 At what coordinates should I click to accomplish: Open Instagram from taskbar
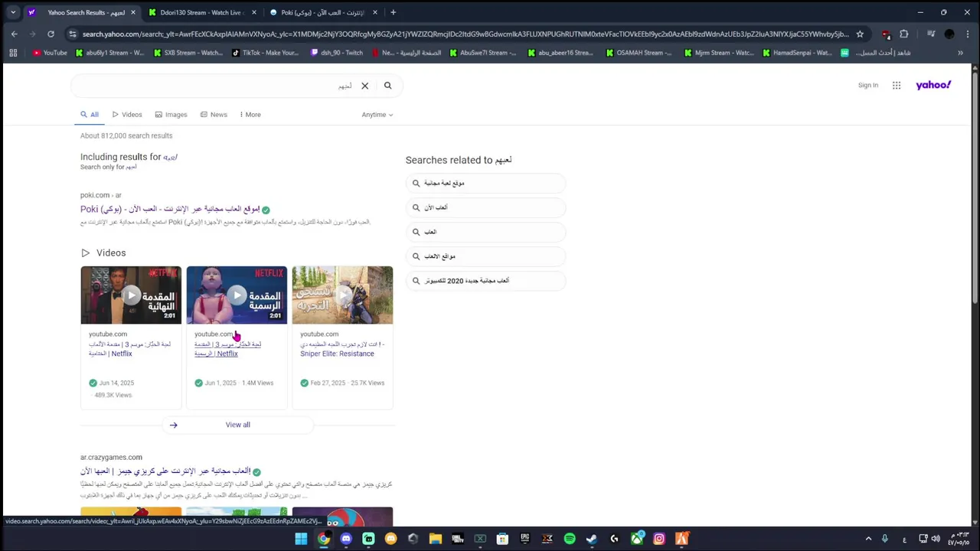click(x=659, y=539)
